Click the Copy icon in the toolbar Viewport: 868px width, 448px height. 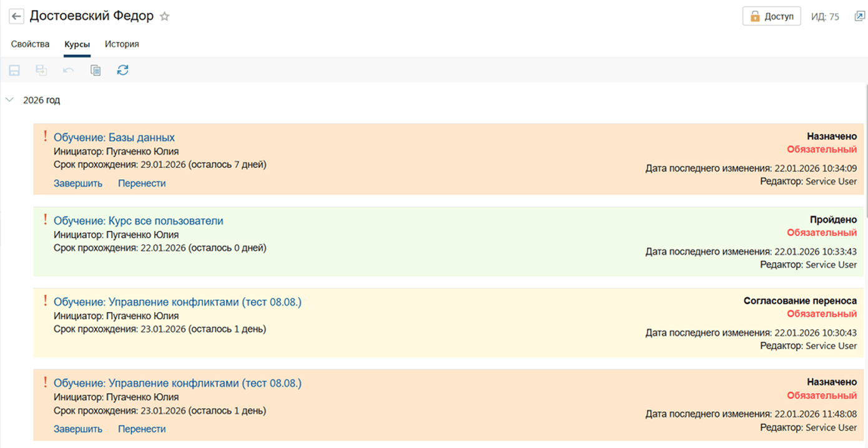coord(96,71)
